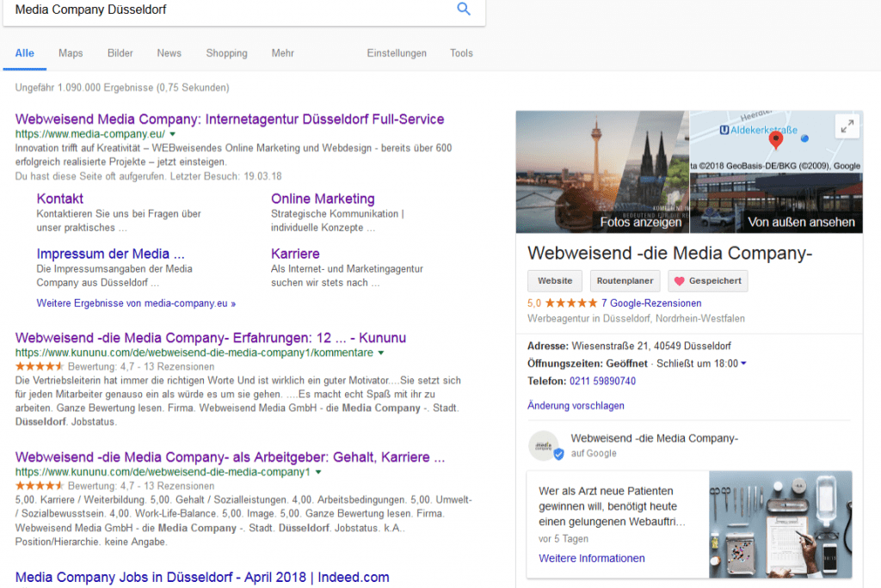Open the Impressum der Media sitelink

tap(110, 254)
